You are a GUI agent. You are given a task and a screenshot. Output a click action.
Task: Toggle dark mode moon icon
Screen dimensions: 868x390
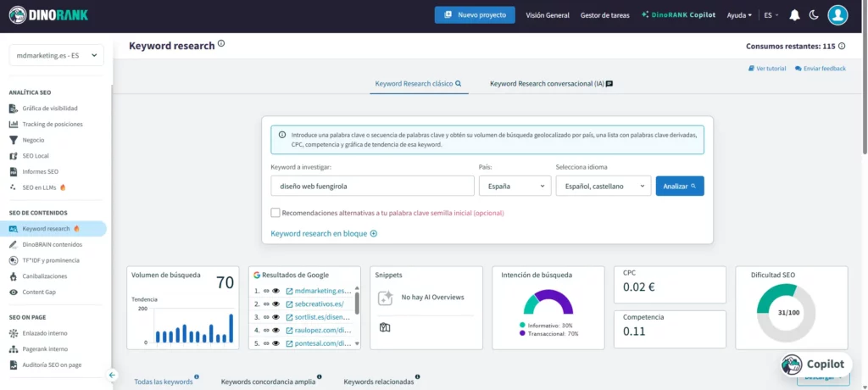pyautogui.click(x=814, y=15)
